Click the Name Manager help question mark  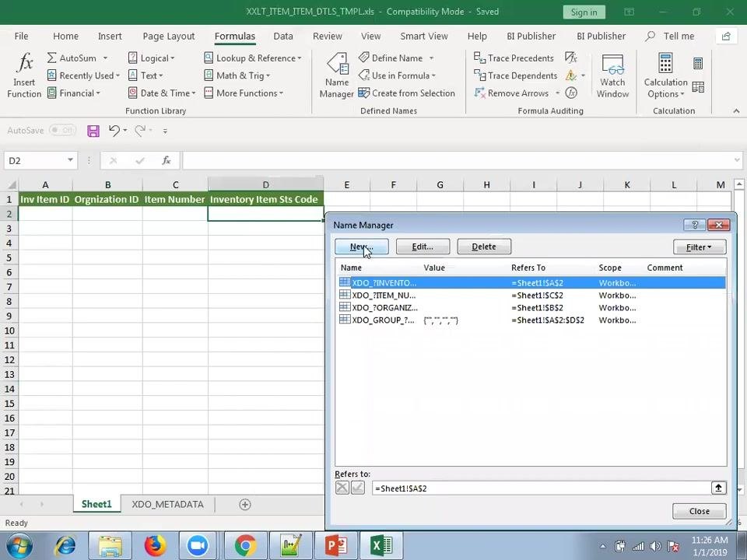click(695, 225)
